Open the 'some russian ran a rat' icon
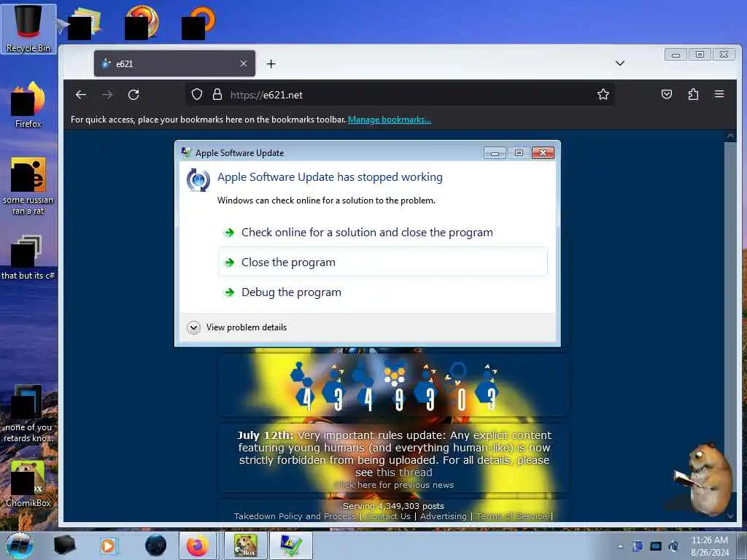 click(28, 186)
